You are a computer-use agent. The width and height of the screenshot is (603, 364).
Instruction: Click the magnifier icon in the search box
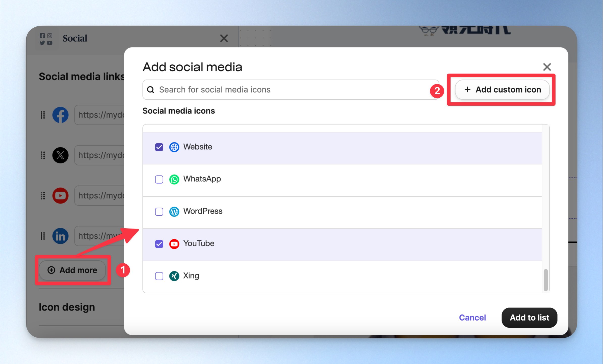pos(151,90)
